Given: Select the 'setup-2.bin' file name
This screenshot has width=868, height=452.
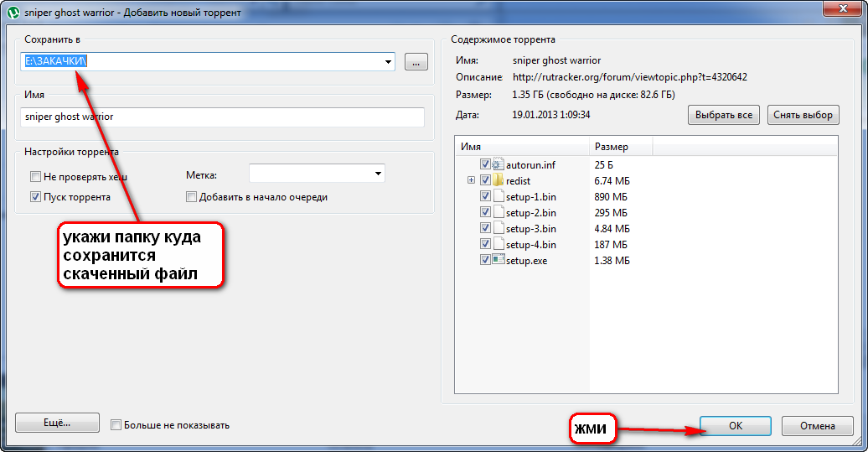Looking at the screenshot, I should coord(531,213).
